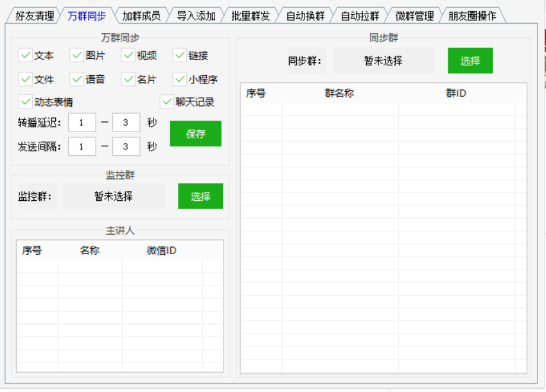
Task: Click 选择 button for 监控群
Action: [x=200, y=196]
